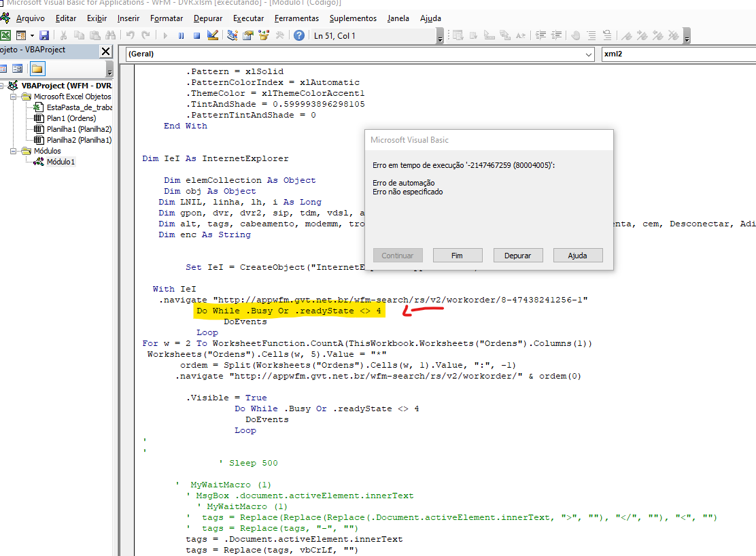This screenshot has width=756, height=556.
Task: Open the Insert object dropdown arrow
Action: click(32, 35)
